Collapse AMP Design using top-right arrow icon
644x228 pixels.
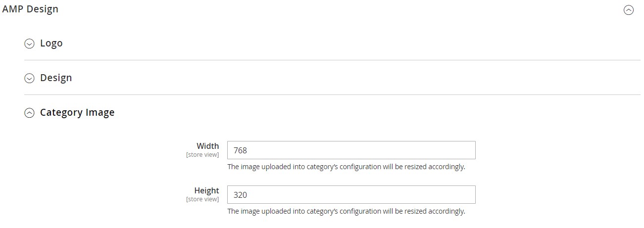click(x=629, y=10)
